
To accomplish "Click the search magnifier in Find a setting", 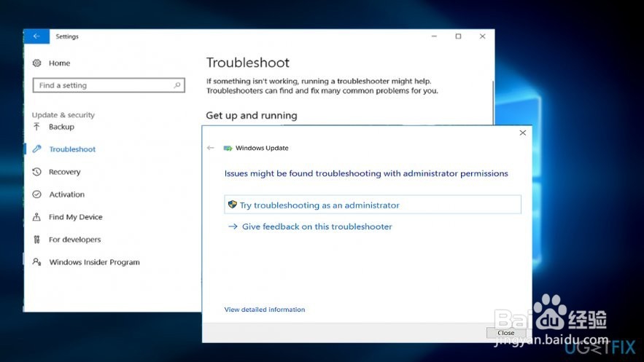I will tap(177, 85).
